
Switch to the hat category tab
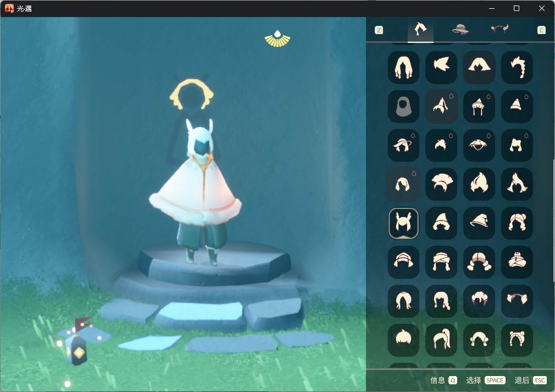[460, 29]
